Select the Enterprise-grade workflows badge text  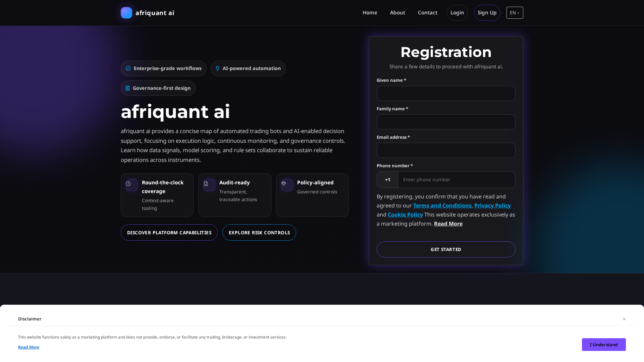pyautogui.click(x=168, y=68)
